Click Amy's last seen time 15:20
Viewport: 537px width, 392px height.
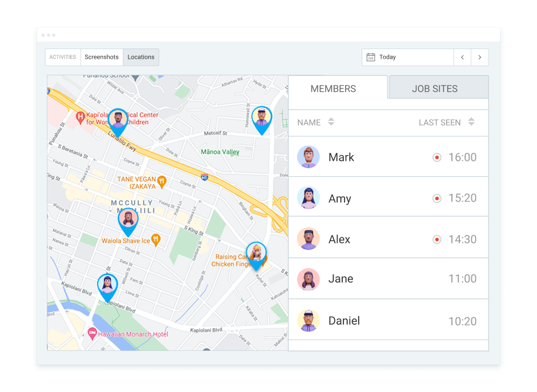coord(462,198)
